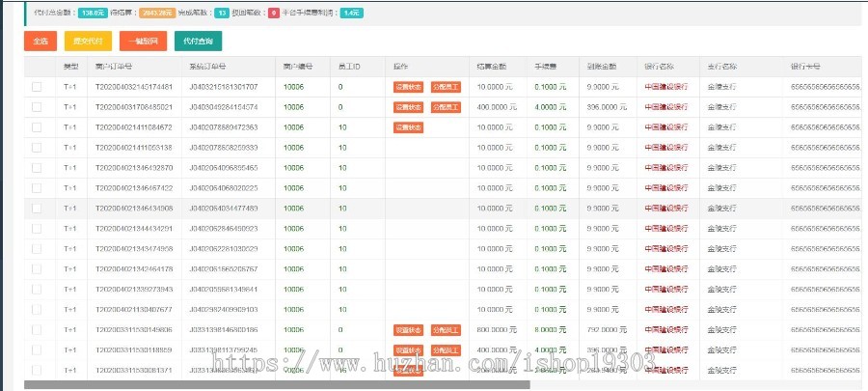Check the row for order T202003311530149806

point(37,330)
